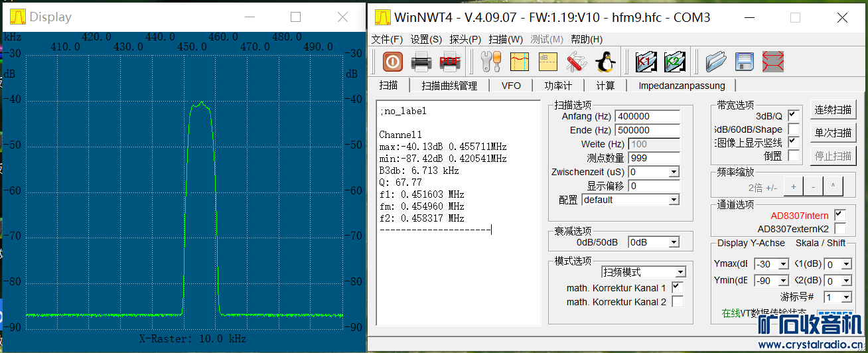
Task: Click the floppy disk save icon
Action: point(745,62)
